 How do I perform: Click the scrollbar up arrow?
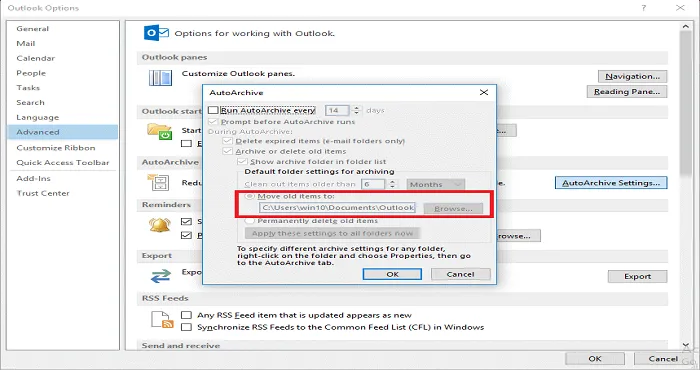click(x=686, y=27)
